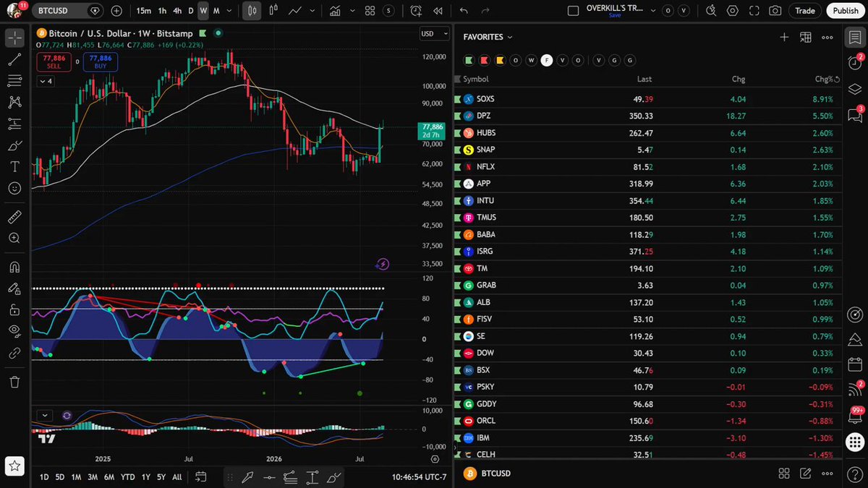
Task: Set time range to YTD
Action: 127,477
